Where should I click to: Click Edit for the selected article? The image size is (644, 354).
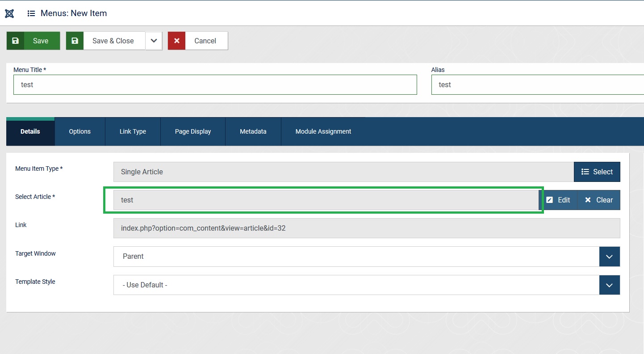(558, 200)
